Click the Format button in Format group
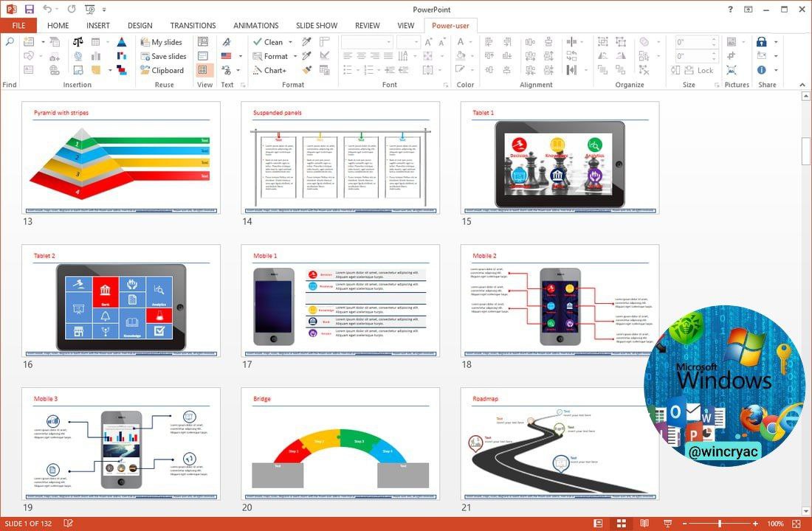This screenshot has height=531, width=812. (x=269, y=56)
